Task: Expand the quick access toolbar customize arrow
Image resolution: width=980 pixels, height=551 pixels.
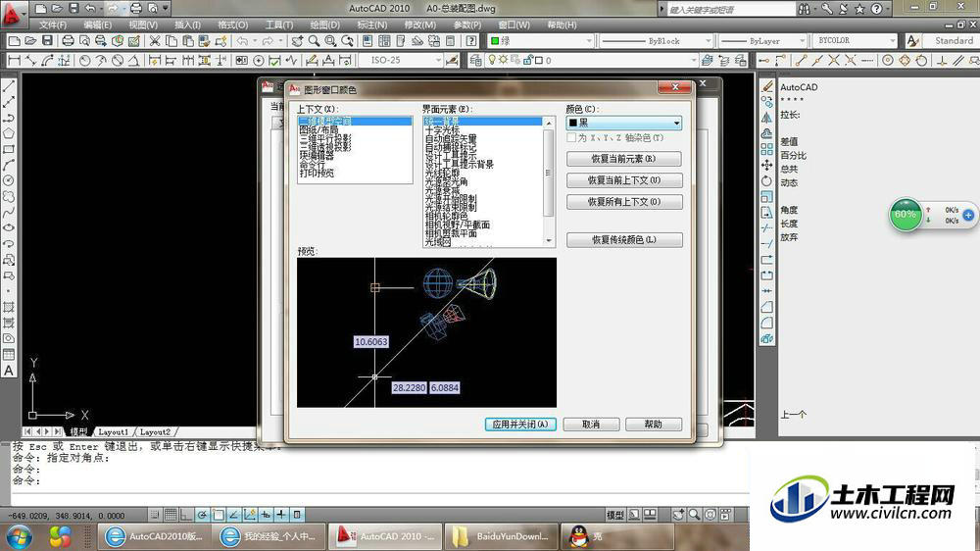Action: [x=166, y=8]
